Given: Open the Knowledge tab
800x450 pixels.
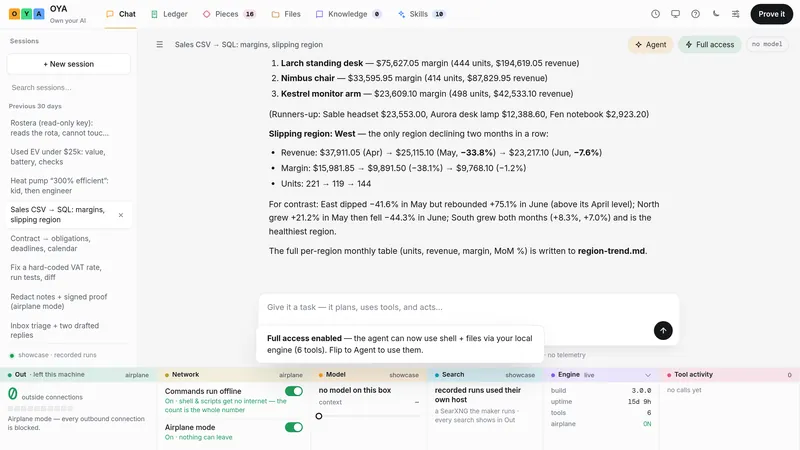Looking at the screenshot, I should click(348, 14).
